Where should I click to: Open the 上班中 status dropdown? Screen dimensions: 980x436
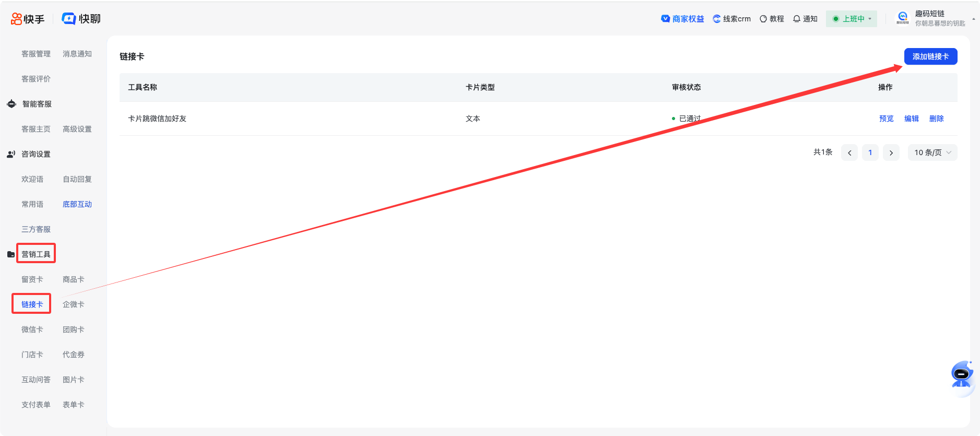point(852,19)
